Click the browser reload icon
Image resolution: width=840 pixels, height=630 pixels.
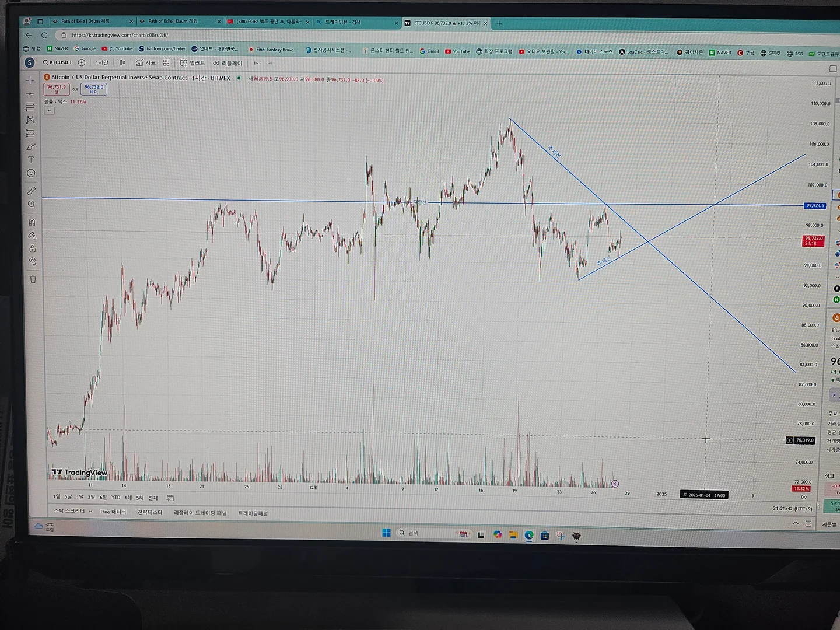click(x=44, y=35)
